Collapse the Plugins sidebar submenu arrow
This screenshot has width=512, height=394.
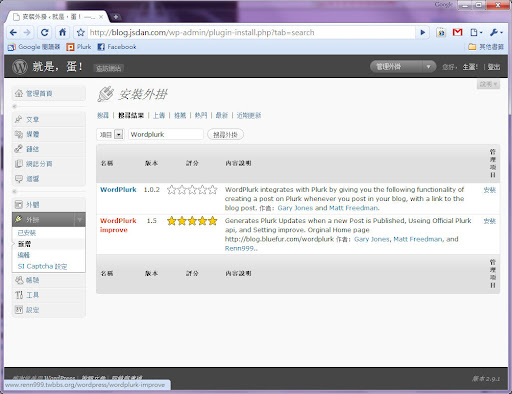point(80,220)
